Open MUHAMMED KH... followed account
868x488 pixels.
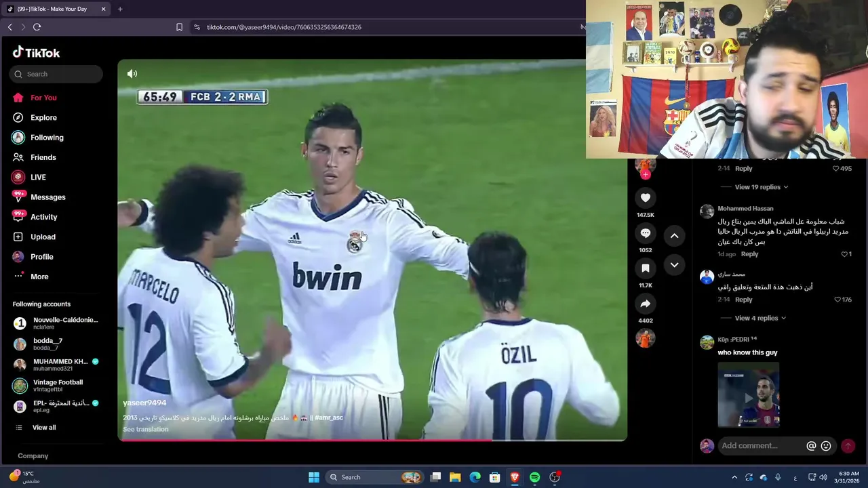(x=56, y=365)
